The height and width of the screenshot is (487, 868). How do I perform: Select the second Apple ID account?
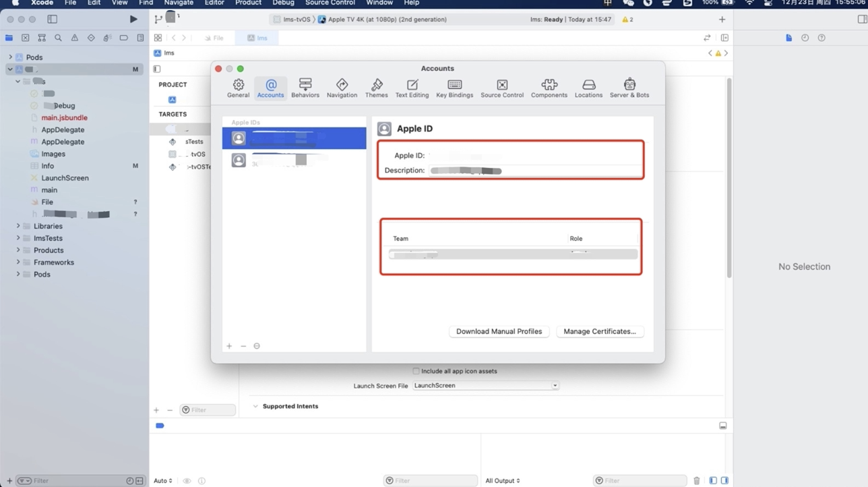coord(294,160)
